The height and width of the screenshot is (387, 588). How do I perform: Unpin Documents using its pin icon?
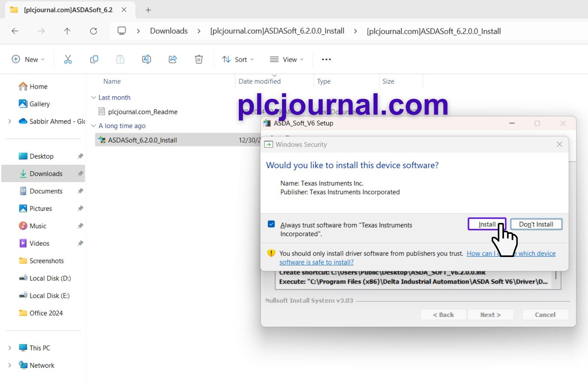(x=80, y=191)
